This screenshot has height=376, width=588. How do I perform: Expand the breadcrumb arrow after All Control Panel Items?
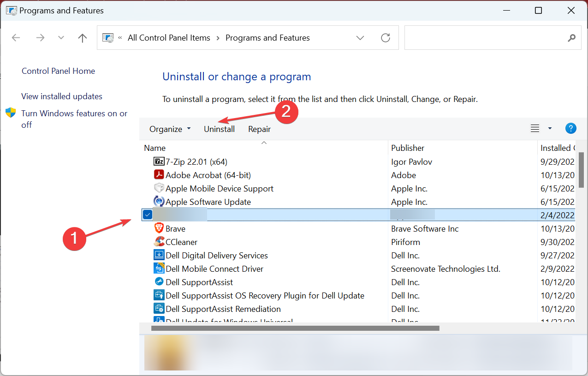click(x=218, y=38)
